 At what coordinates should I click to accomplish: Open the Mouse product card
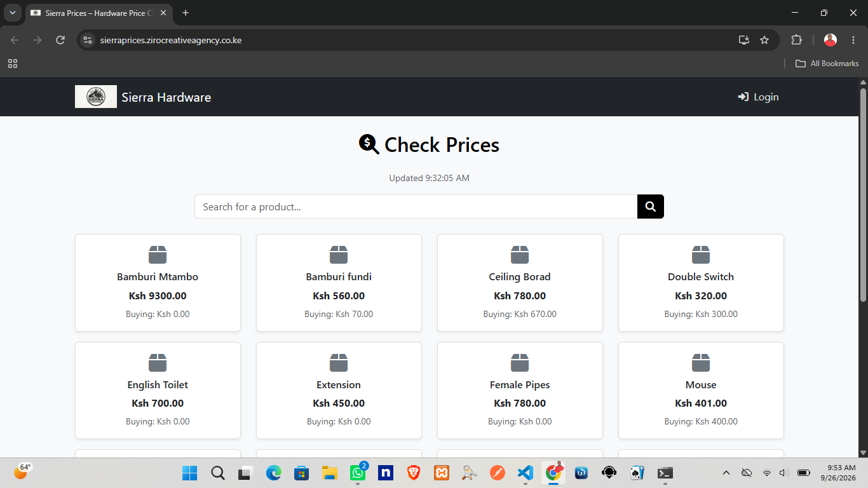[x=701, y=390]
